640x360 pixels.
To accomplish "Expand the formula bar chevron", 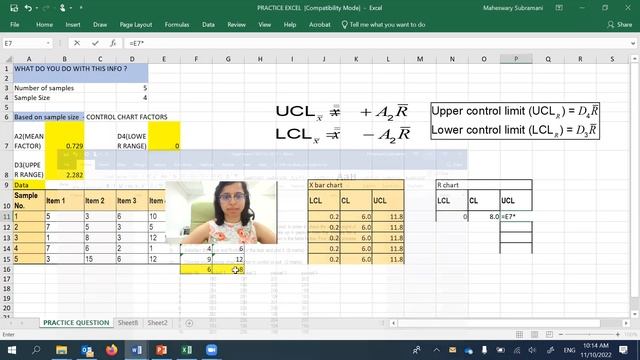I will tap(633, 43).
